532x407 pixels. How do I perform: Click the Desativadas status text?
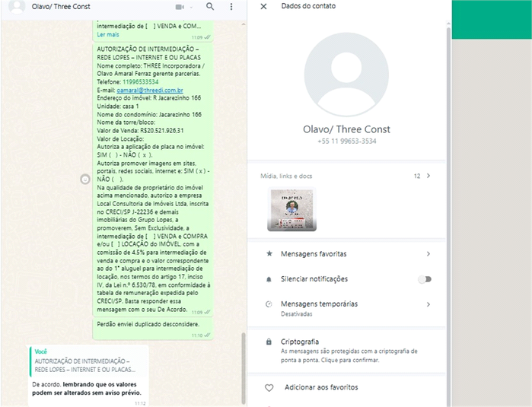tap(296, 314)
